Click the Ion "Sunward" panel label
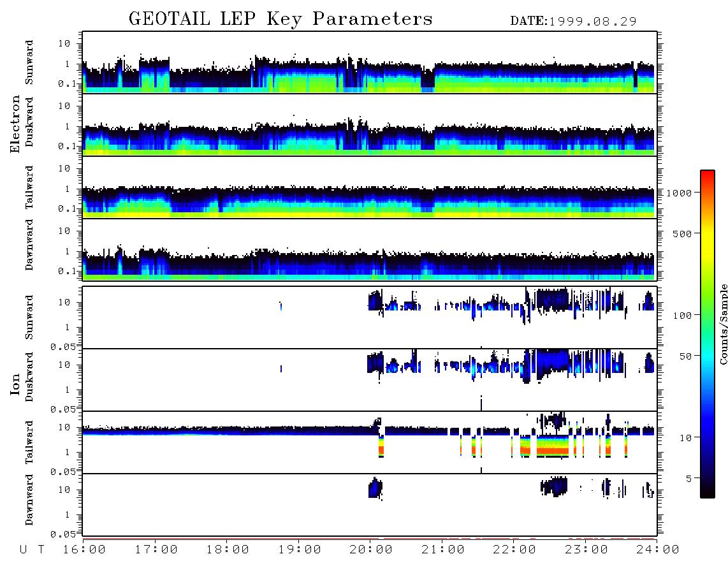The height and width of the screenshot is (561, 728). 29,317
